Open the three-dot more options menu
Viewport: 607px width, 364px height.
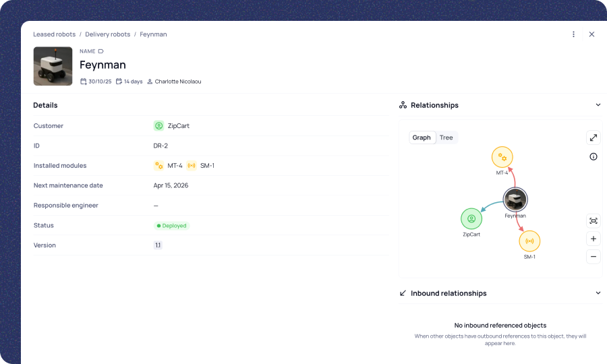[x=573, y=34]
